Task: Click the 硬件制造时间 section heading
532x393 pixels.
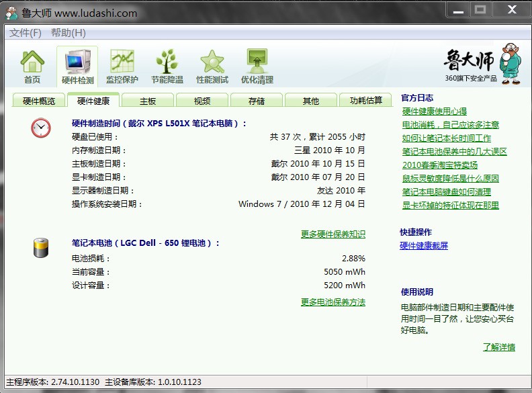Action: pos(159,124)
